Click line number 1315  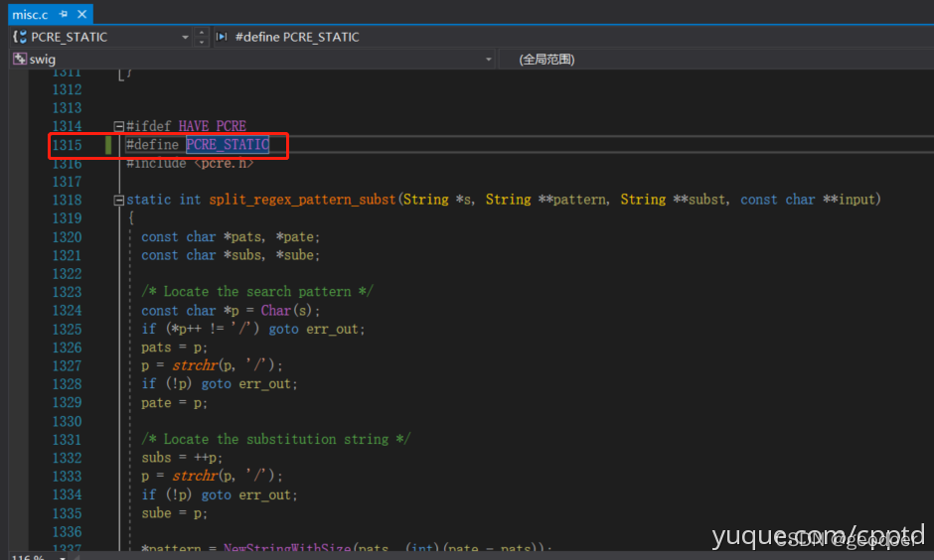tap(67, 145)
